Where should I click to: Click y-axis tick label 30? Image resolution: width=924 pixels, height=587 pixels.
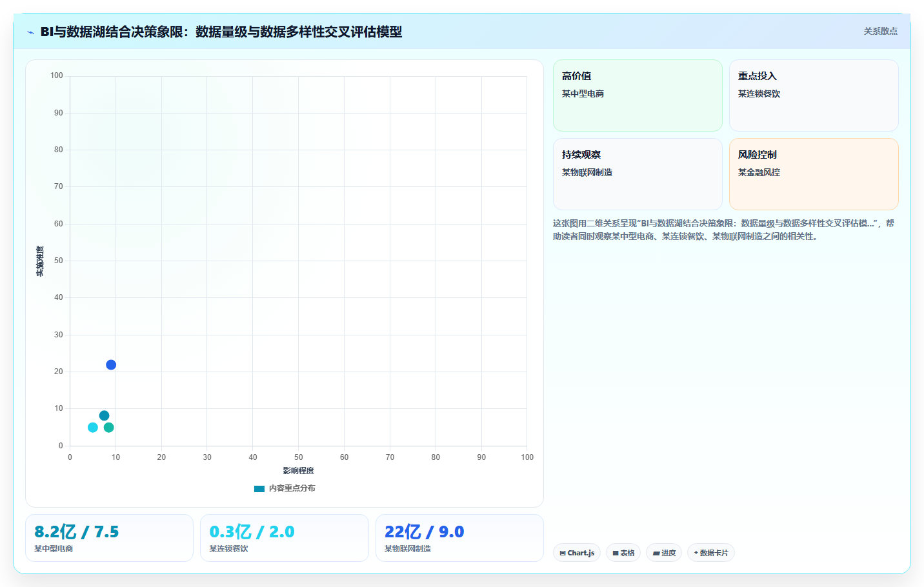pos(59,335)
